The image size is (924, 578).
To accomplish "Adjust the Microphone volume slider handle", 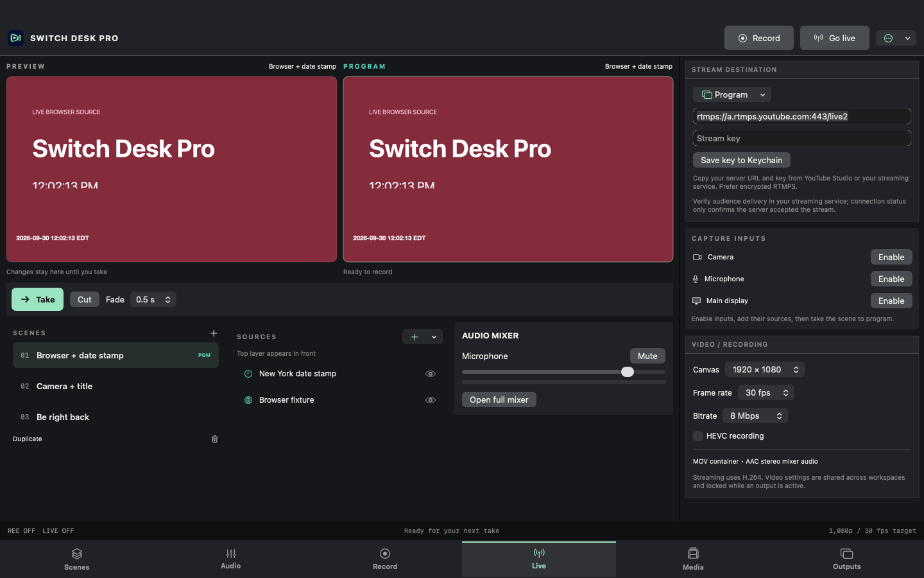I will (x=628, y=372).
